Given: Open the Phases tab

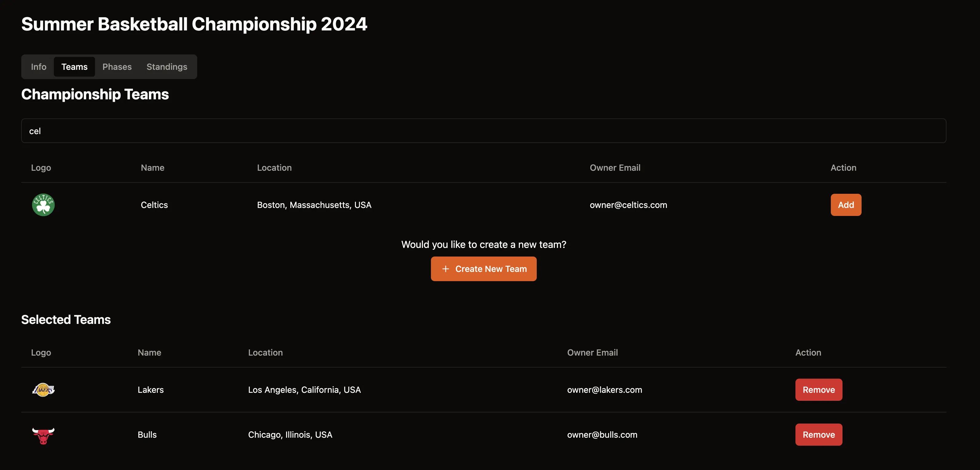Looking at the screenshot, I should click(117, 67).
